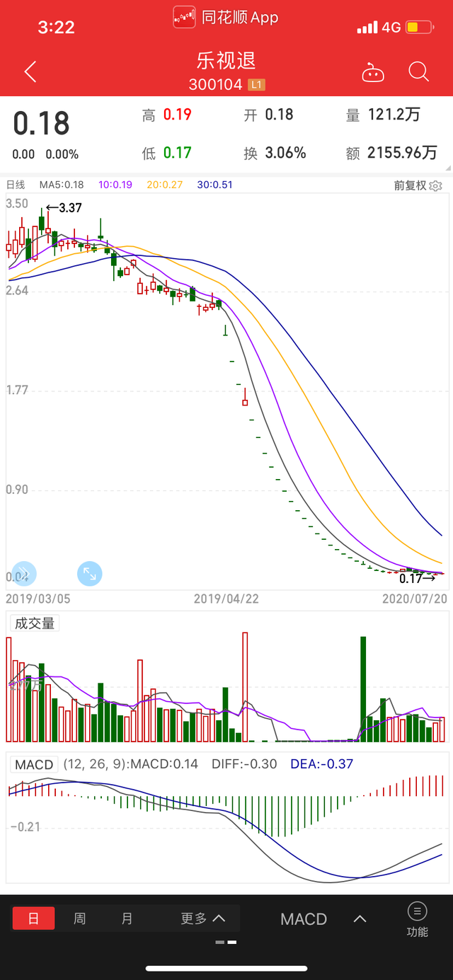Image resolution: width=453 pixels, height=980 pixels.
Task: Select the 日 daily period option
Action: 33,918
